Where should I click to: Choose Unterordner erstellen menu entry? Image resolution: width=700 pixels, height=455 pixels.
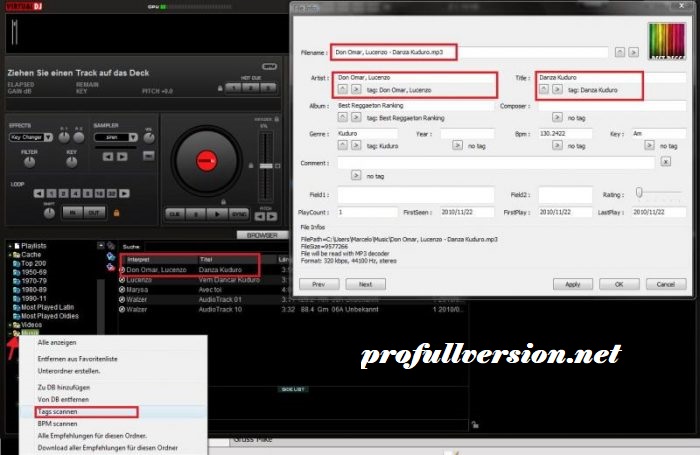click(69, 371)
